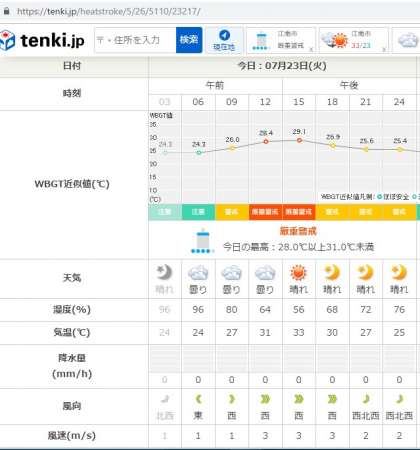Click the moon icon for 18 o'clock
Screen dimensions: 420x450
[x=332, y=273]
